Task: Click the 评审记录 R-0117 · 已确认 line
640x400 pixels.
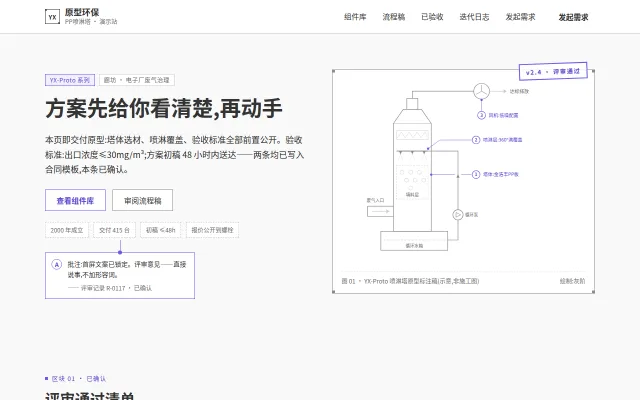Action: [x=110, y=288]
